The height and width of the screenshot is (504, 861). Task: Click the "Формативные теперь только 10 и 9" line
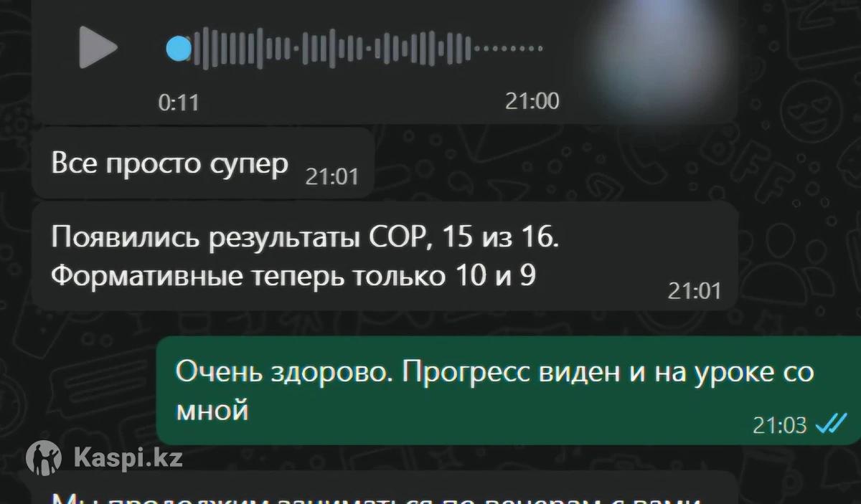coord(293,275)
